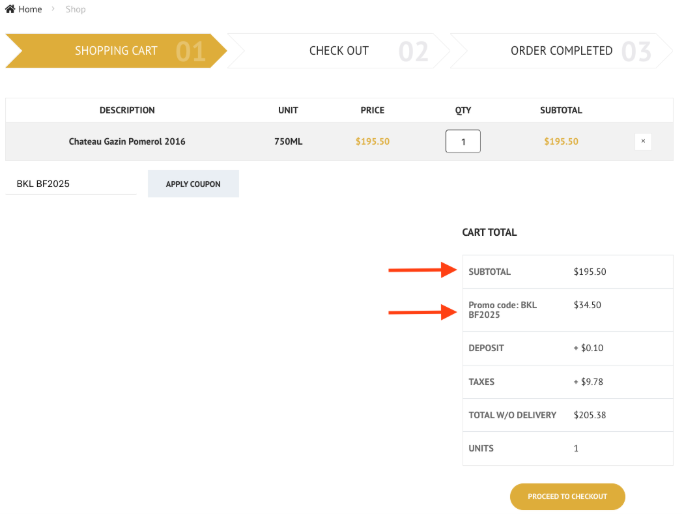Select the cart total SUBTOTAL $195.50 amount
This screenshot has height=514, width=684.
click(590, 271)
